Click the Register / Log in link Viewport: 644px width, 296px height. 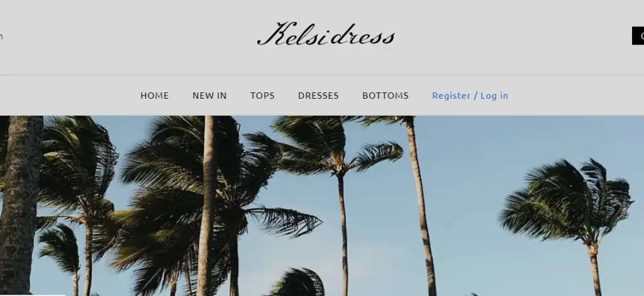click(470, 96)
